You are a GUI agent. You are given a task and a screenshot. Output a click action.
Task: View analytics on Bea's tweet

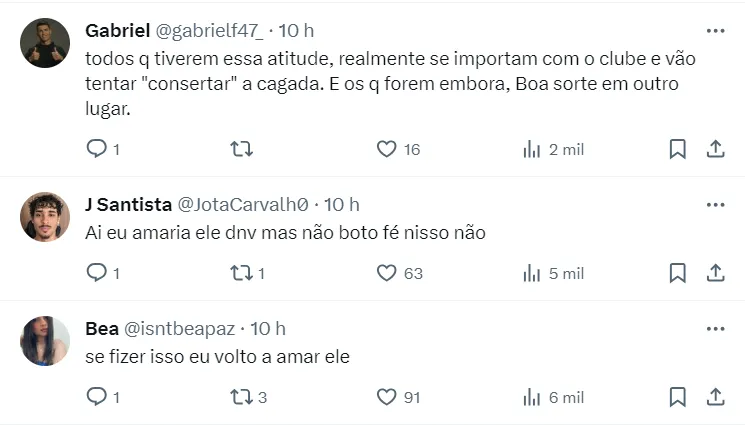pos(532,397)
